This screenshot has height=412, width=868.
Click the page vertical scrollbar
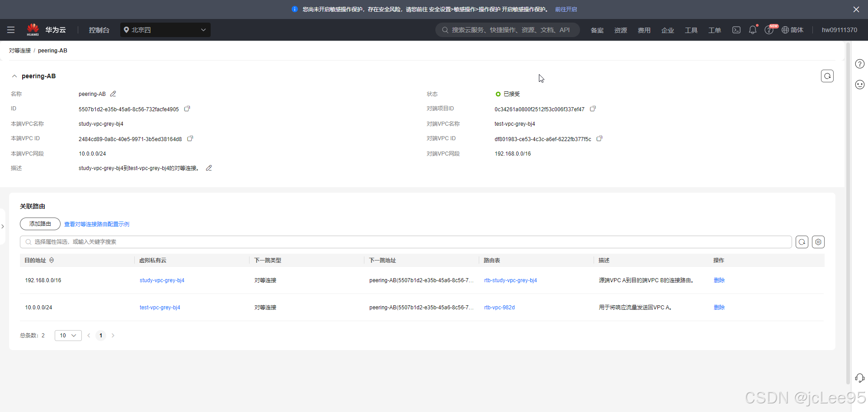point(848,213)
